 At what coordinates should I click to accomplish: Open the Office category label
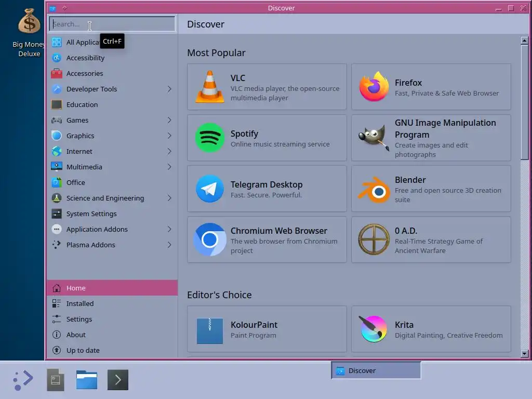(76, 182)
